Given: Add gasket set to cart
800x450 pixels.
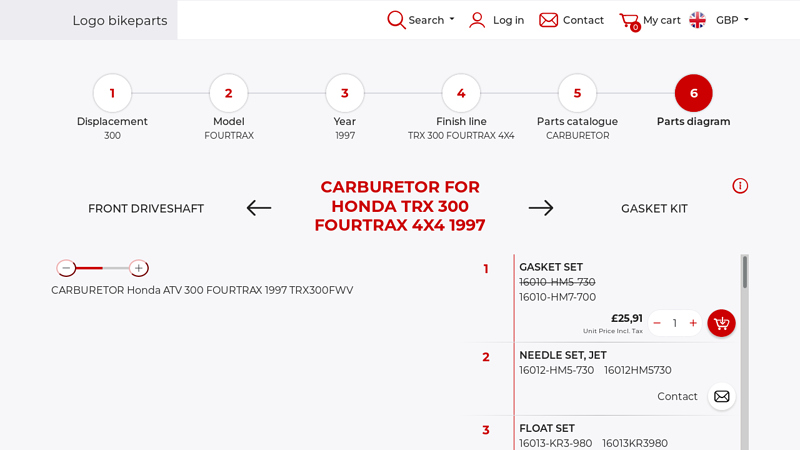Looking at the screenshot, I should pyautogui.click(x=721, y=323).
